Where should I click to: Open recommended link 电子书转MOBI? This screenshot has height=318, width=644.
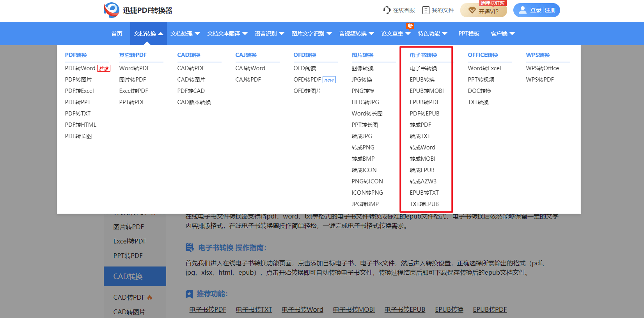354,310
